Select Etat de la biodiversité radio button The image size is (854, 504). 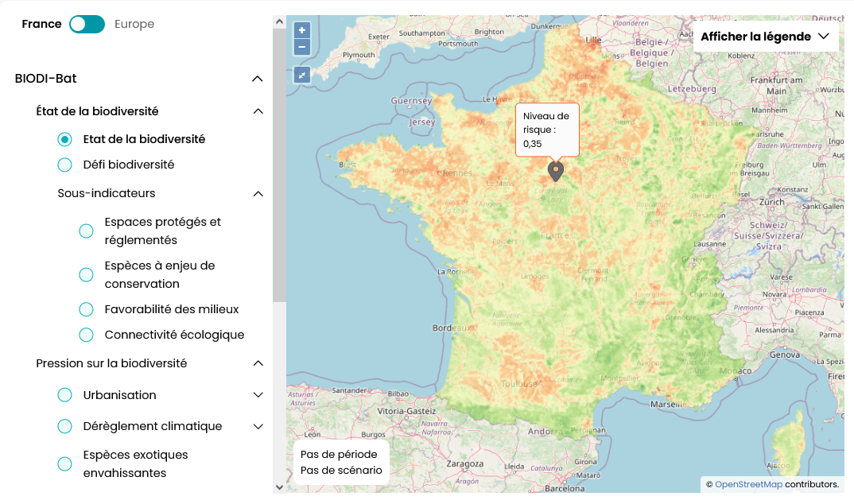65,139
